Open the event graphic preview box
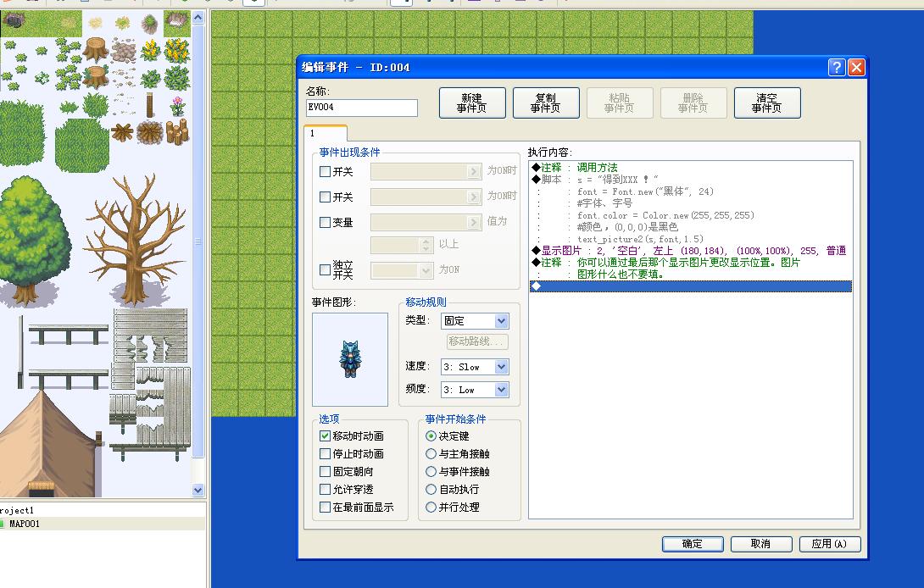This screenshot has width=924, height=588. (x=350, y=359)
